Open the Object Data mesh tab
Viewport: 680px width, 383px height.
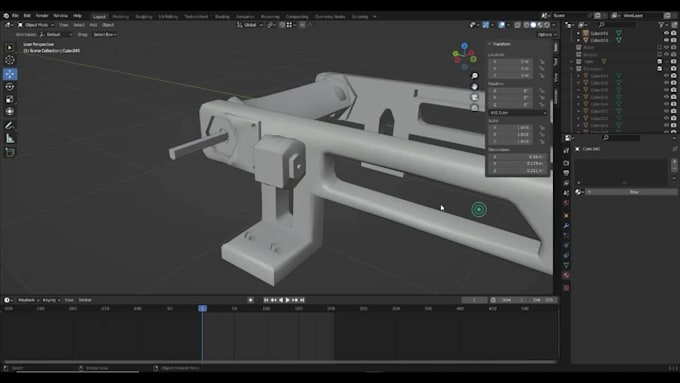pos(566,265)
